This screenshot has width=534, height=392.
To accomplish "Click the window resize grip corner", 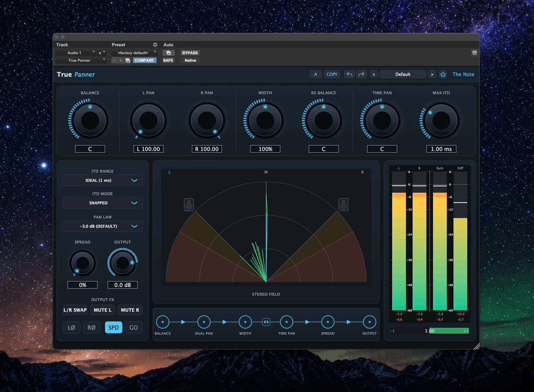I will point(476,346).
